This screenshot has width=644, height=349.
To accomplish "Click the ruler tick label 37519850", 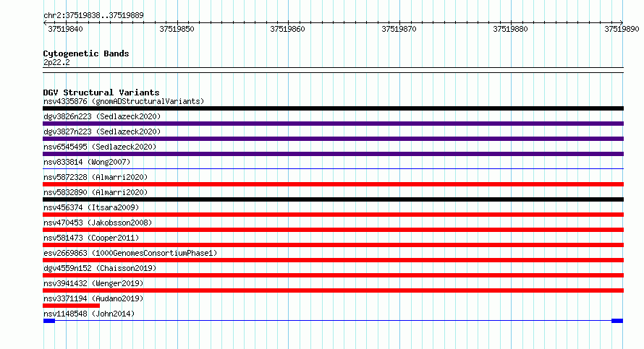I will [177, 29].
